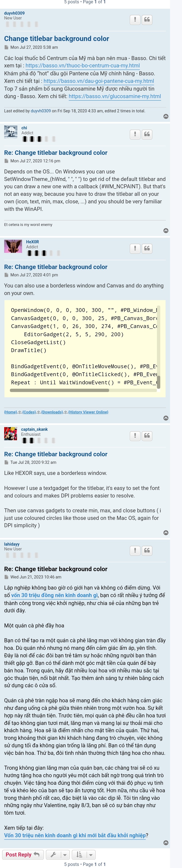Open History Viewer Online signature link

tap(88, 412)
